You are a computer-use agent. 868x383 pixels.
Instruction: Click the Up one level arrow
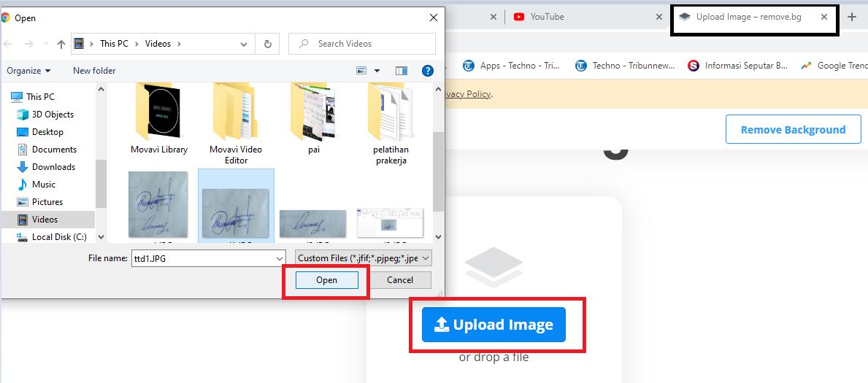61,44
